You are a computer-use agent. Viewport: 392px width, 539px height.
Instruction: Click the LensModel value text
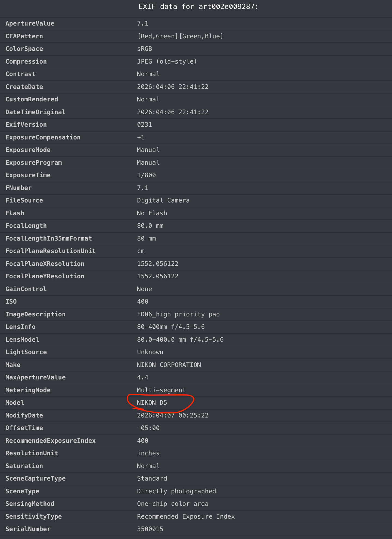point(180,339)
